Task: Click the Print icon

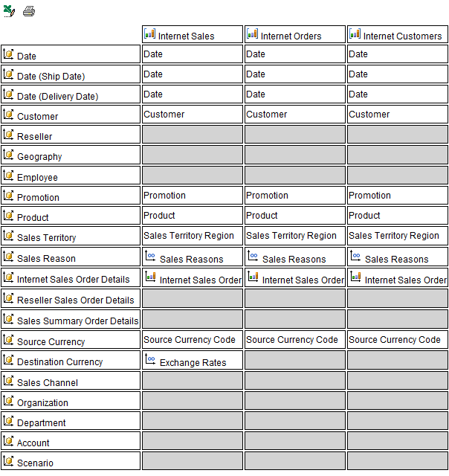Action: 29,11
